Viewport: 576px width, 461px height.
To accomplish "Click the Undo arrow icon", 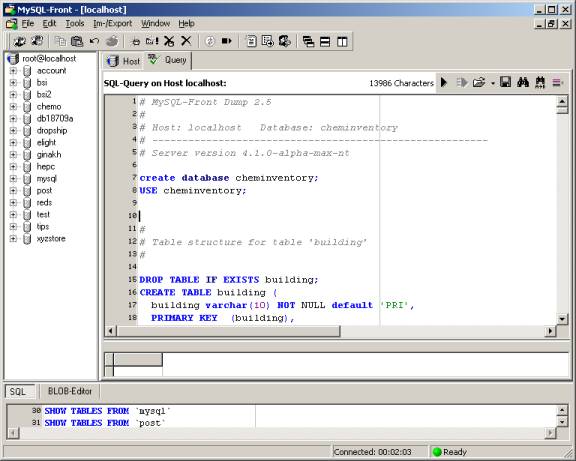I will [94, 41].
